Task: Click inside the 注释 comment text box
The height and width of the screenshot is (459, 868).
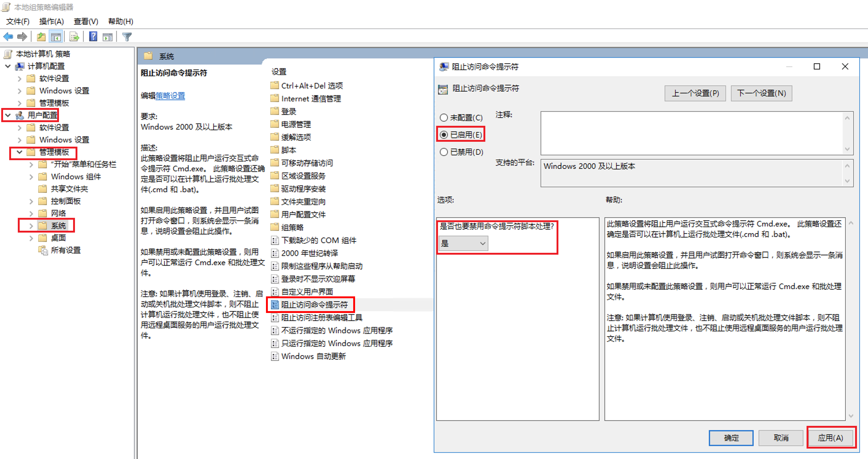Action: [692, 133]
